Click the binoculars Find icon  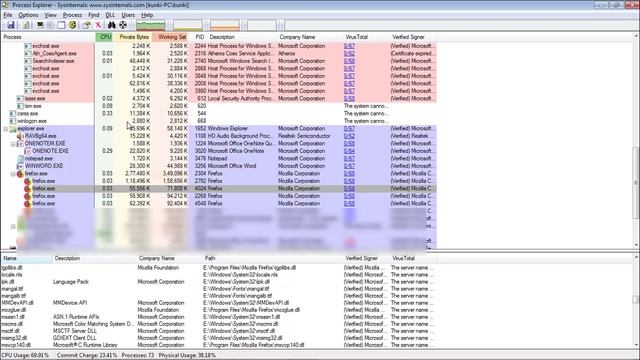(111, 25)
